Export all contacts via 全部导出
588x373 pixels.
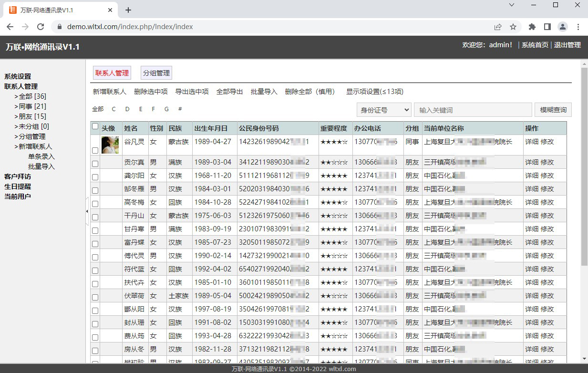229,91
